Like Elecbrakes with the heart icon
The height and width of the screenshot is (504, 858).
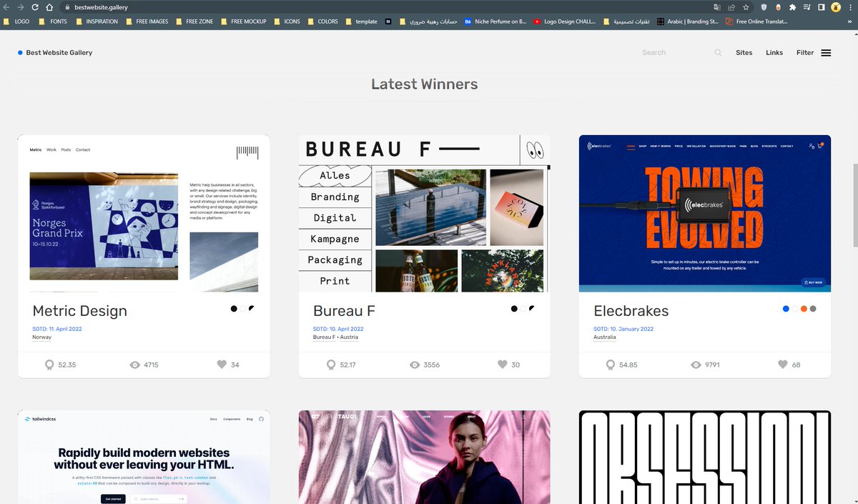coord(782,365)
